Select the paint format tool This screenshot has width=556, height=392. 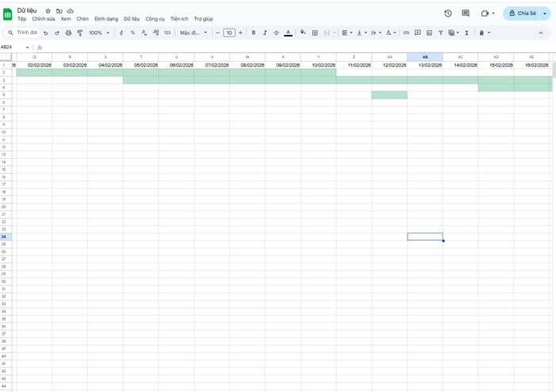(x=79, y=33)
